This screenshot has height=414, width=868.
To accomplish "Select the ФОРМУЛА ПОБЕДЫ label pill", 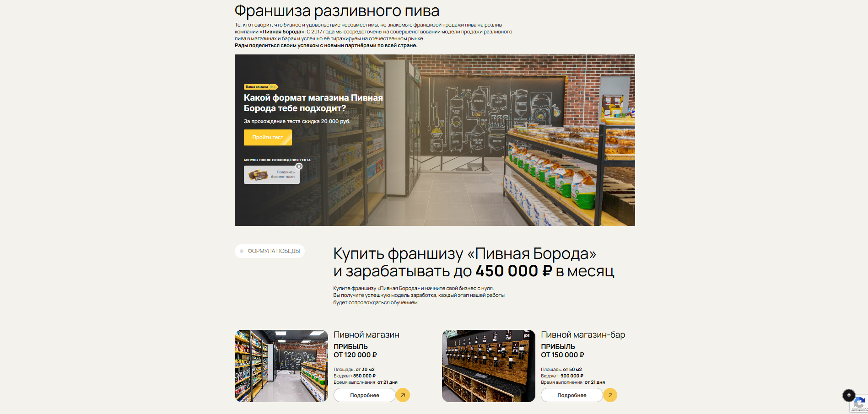I will click(x=270, y=251).
